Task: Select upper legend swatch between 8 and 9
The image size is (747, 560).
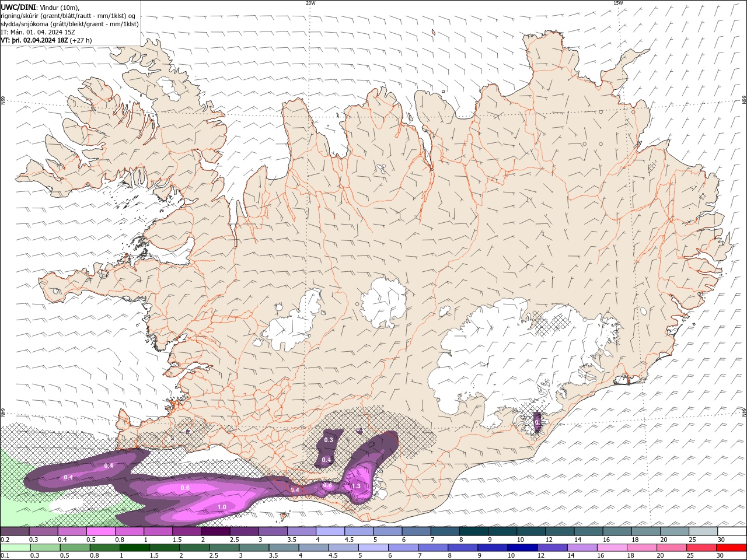Action: pos(474,531)
